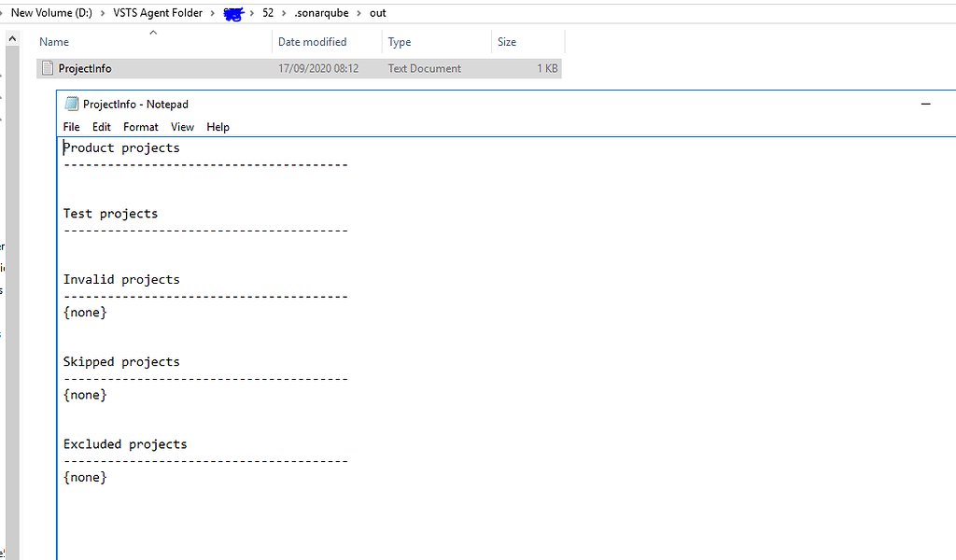Open the View menu in Notepad
Screen dimensions: 956x560
coord(182,127)
